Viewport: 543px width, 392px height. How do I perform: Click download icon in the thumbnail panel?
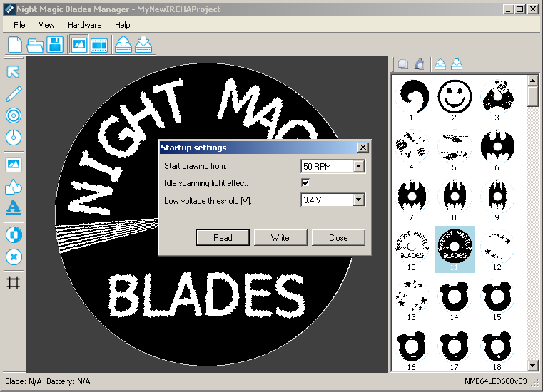coord(457,64)
